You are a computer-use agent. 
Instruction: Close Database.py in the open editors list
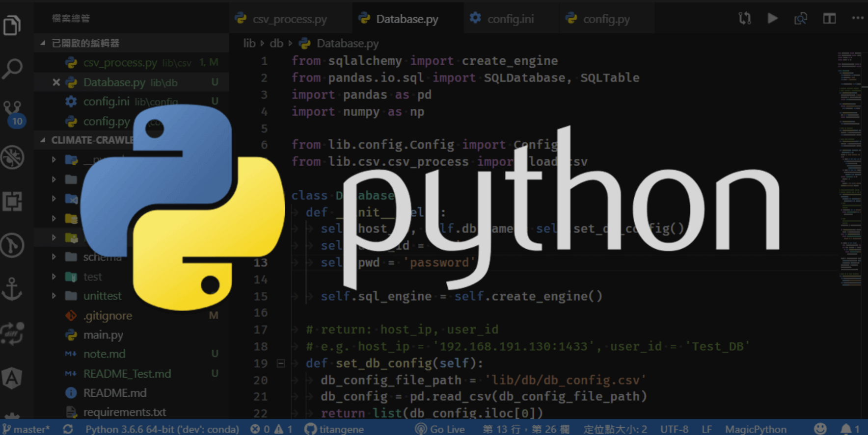[x=56, y=82]
